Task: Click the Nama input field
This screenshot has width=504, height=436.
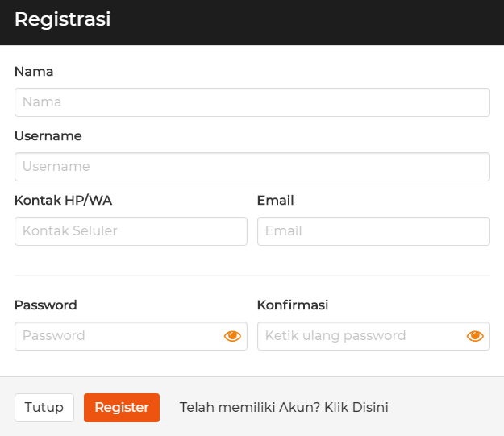Action: tap(252, 102)
